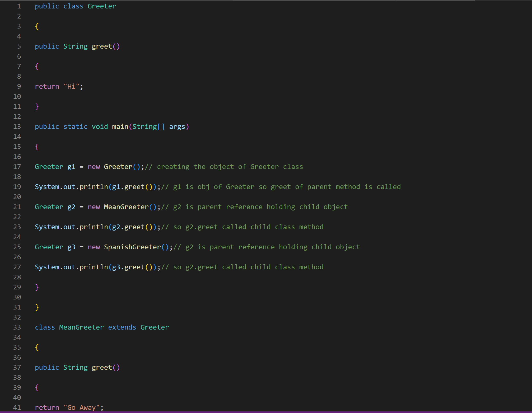Click the SpanishGreeter constructor on line 25
This screenshot has height=413, width=532.
(137, 247)
